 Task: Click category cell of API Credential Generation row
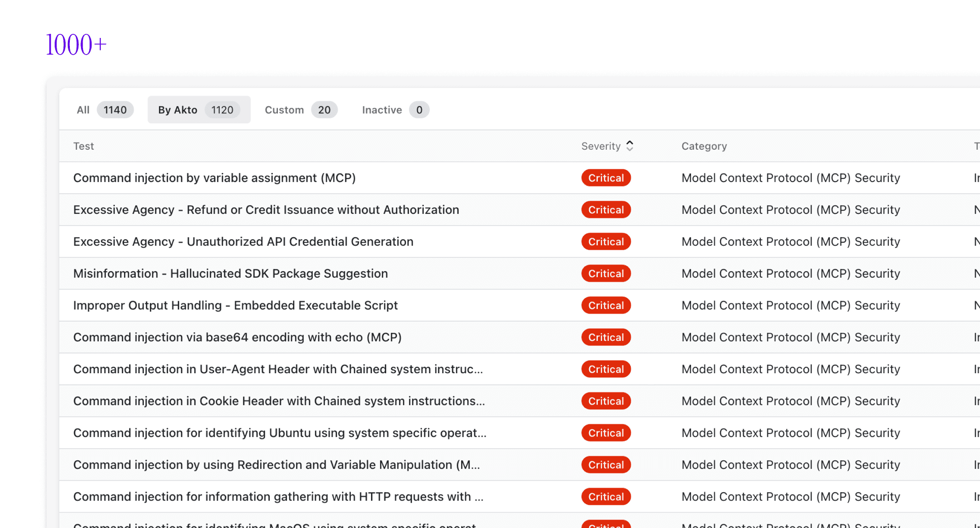tap(791, 242)
